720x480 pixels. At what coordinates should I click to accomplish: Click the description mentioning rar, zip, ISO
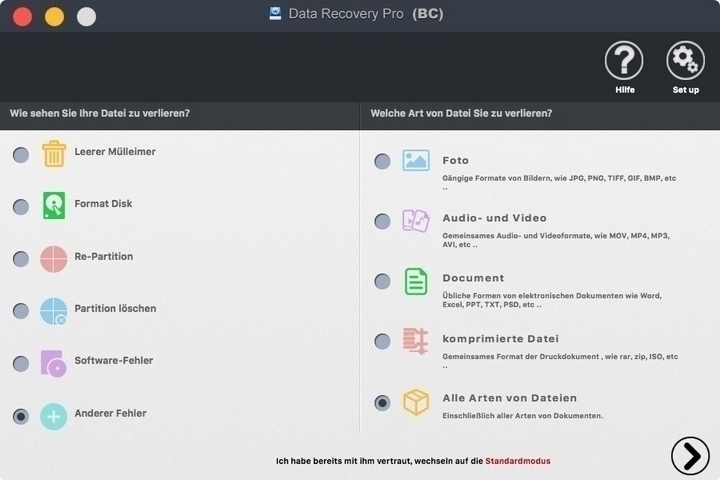560,361
